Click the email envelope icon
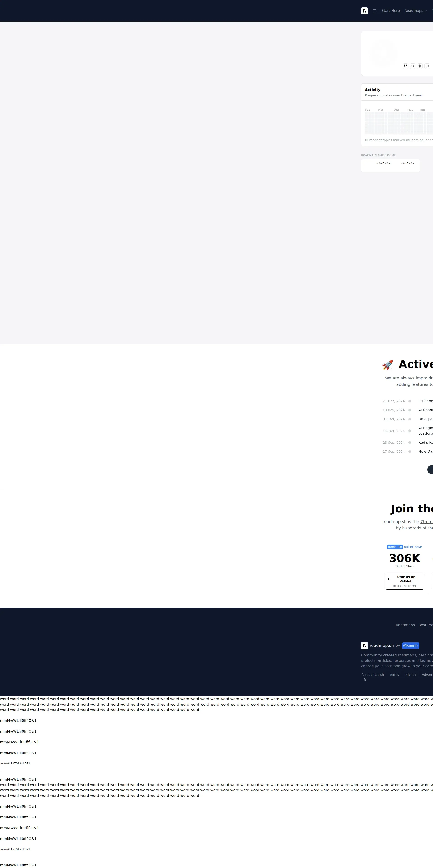The height and width of the screenshot is (868, 433). pos(427,66)
